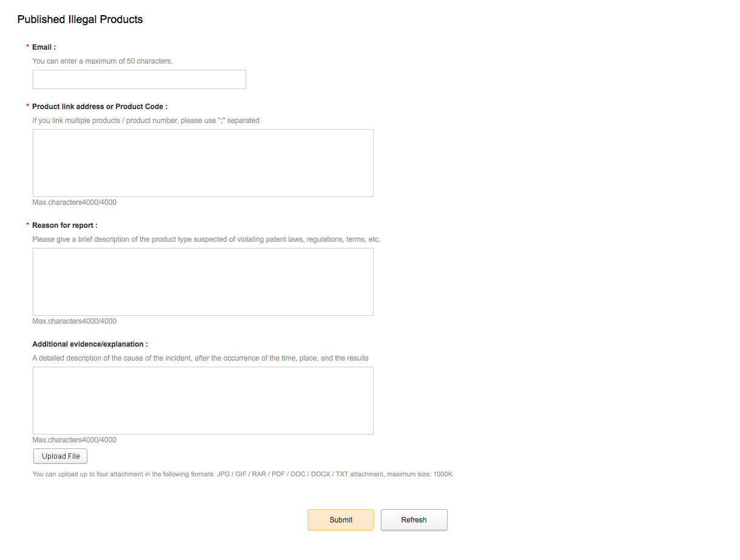The height and width of the screenshot is (560, 740).
Task: Click the Email input field
Action: pyautogui.click(x=140, y=79)
